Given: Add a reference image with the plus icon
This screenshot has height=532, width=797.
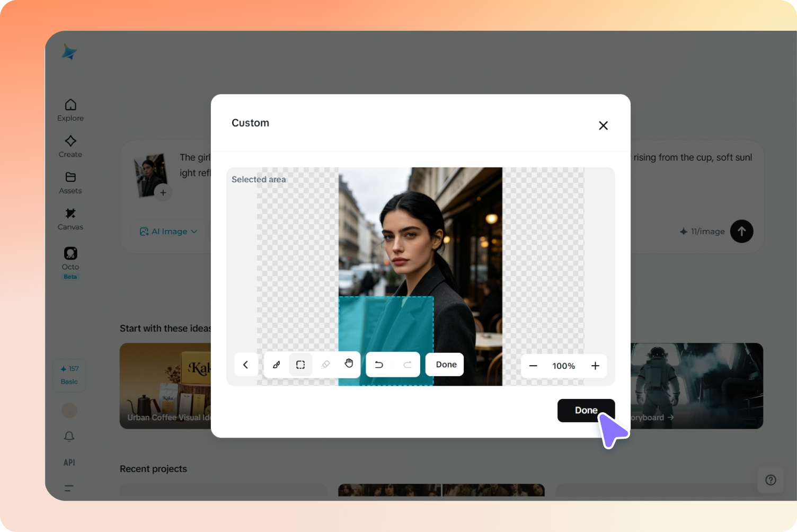Looking at the screenshot, I should click(x=163, y=193).
